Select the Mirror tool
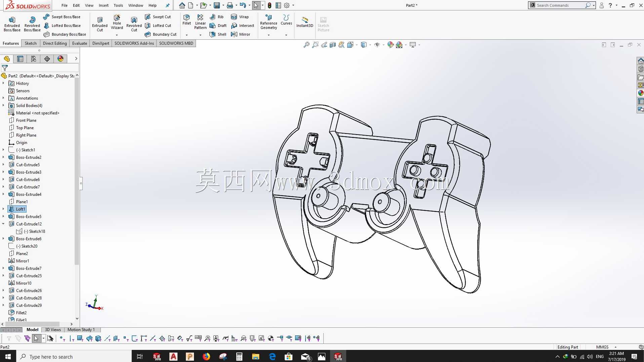The width and height of the screenshot is (644, 362). [x=241, y=34]
